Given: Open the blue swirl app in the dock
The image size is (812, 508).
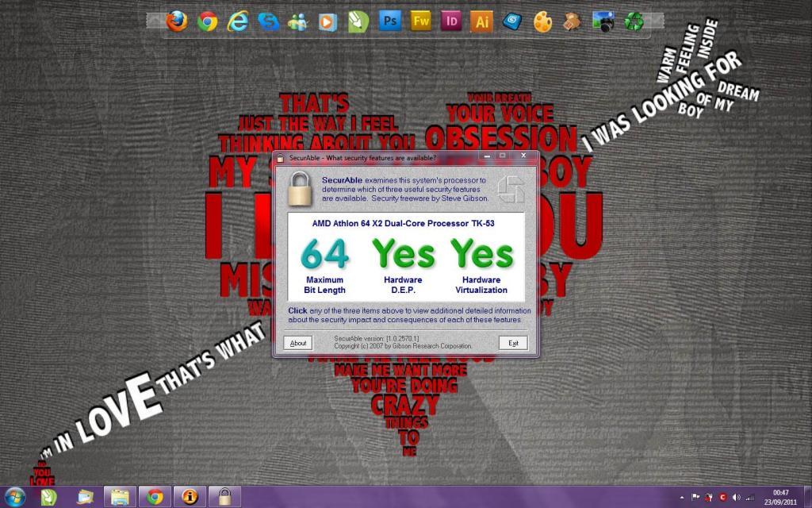Looking at the screenshot, I should pyautogui.click(x=512, y=21).
